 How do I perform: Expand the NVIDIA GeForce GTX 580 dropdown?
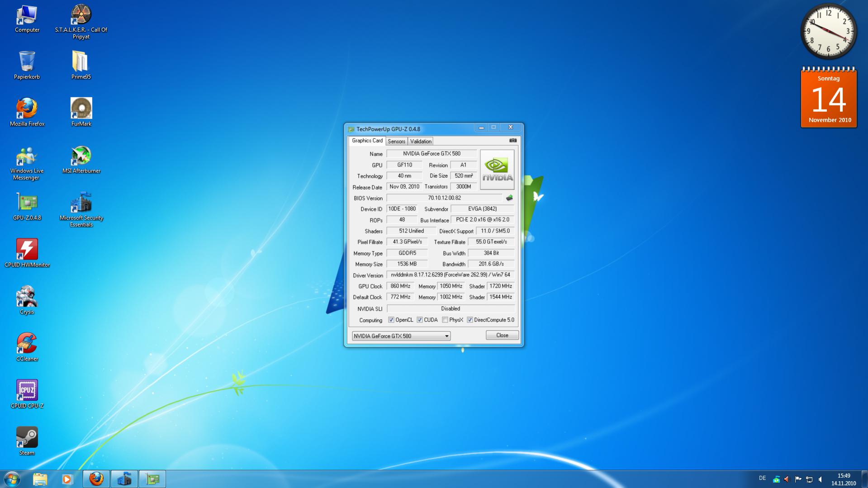tap(401, 336)
